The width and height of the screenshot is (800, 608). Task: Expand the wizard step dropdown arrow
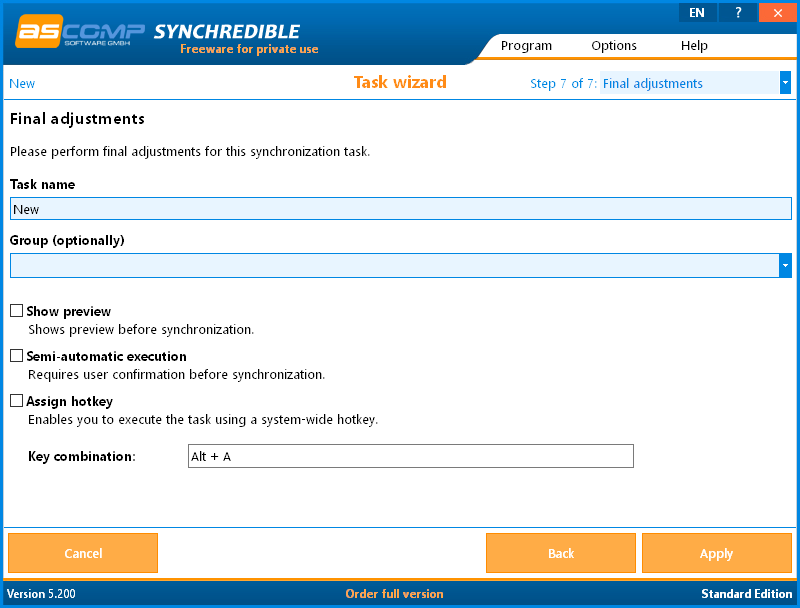coord(785,83)
